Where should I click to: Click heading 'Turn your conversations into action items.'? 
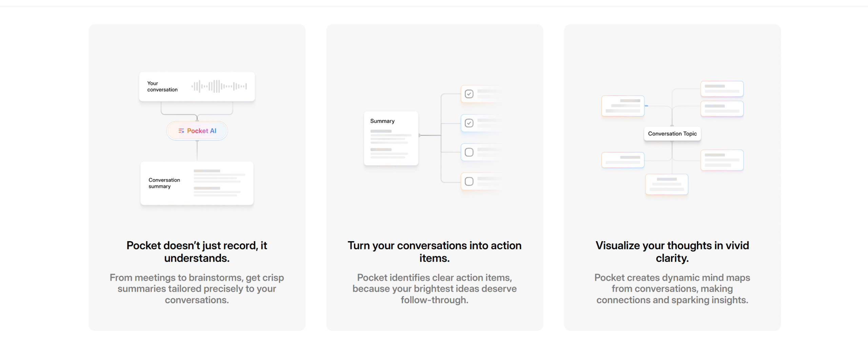[x=435, y=252]
